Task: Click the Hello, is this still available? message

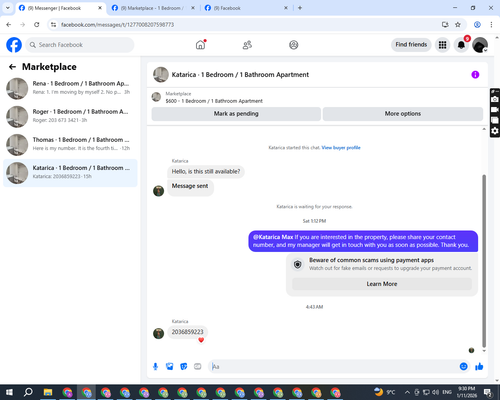Action: (x=206, y=172)
